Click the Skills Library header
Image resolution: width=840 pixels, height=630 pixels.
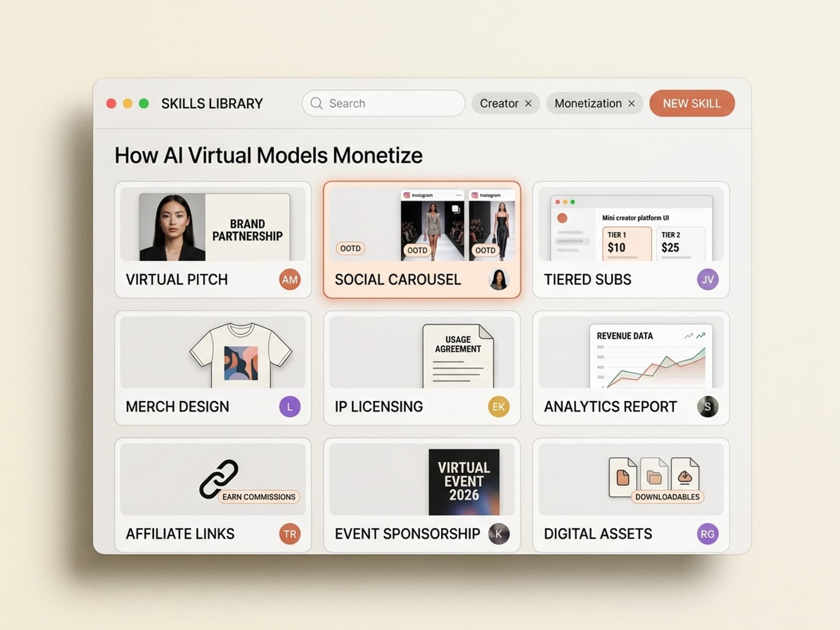tap(211, 103)
